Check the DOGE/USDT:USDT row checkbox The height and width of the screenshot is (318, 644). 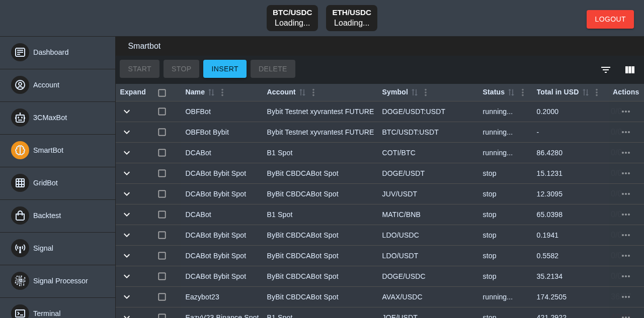(x=162, y=112)
